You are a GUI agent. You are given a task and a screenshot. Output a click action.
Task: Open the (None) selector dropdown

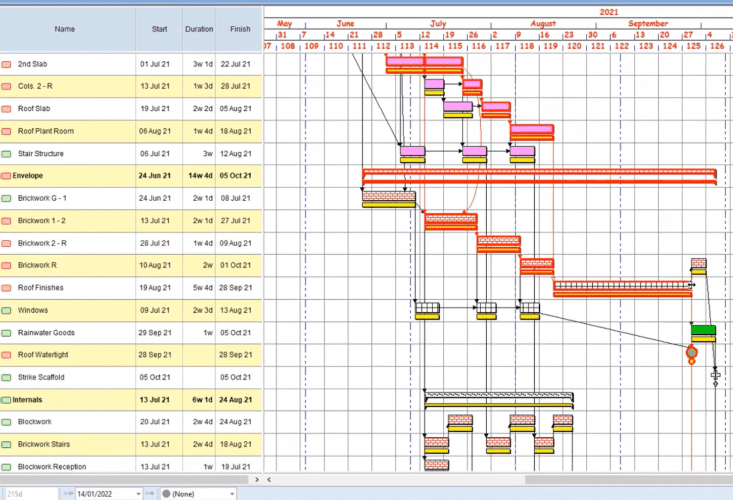pyautogui.click(x=233, y=493)
